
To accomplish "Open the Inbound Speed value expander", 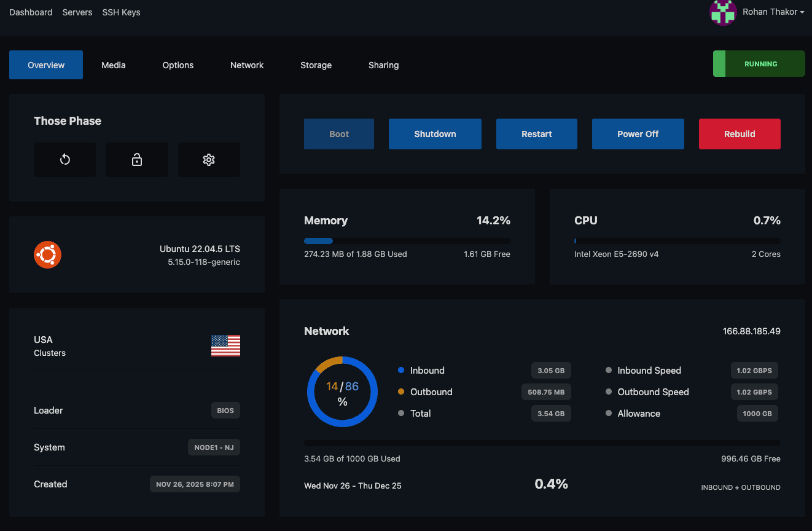I will [754, 370].
